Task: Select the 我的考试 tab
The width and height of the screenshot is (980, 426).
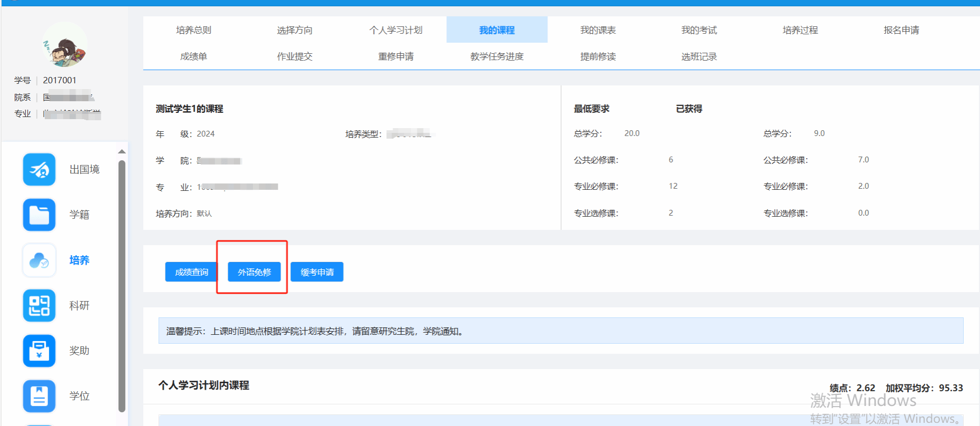Action: click(699, 30)
